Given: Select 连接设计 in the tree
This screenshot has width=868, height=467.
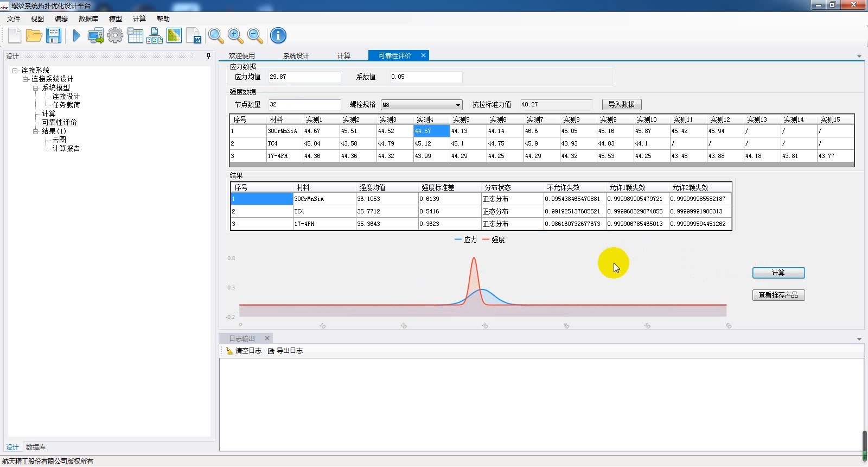Looking at the screenshot, I should [x=66, y=97].
